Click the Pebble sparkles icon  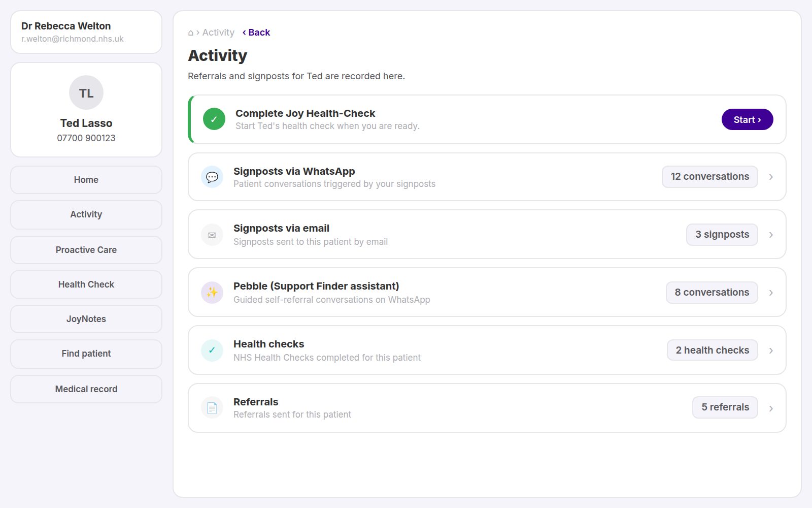coord(212,293)
